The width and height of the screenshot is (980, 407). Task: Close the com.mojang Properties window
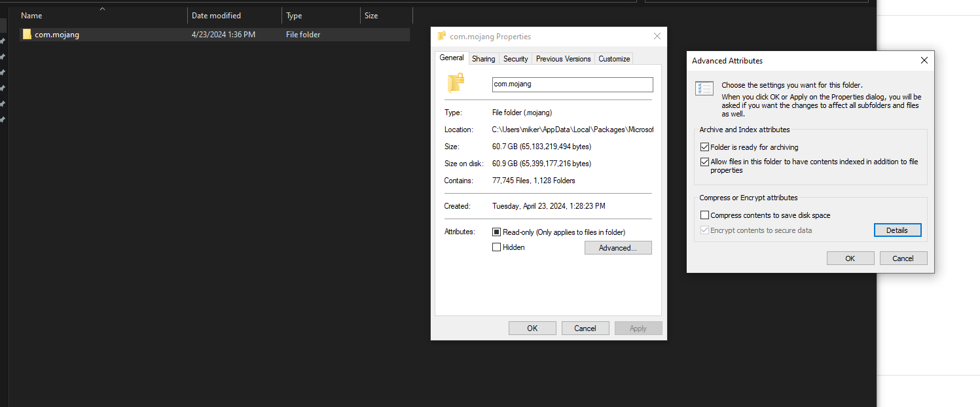coord(657,37)
